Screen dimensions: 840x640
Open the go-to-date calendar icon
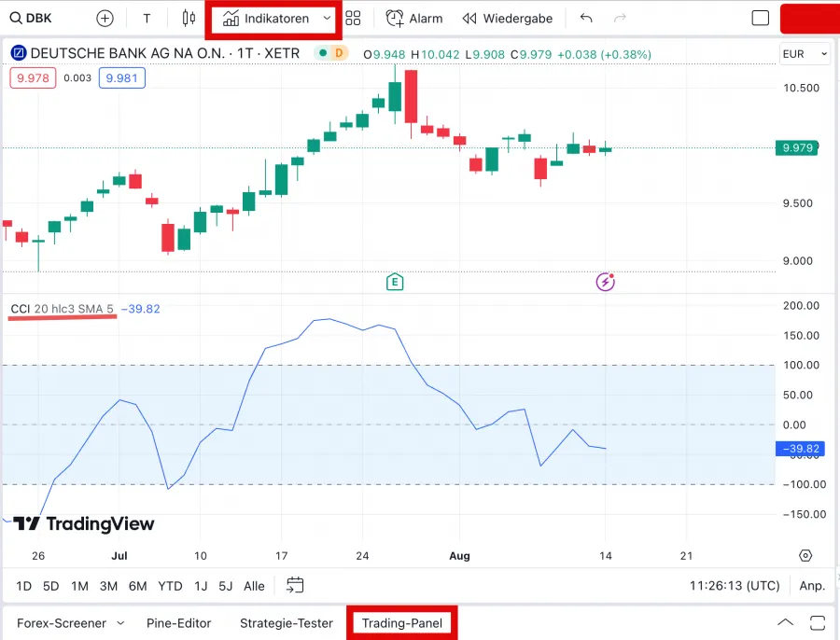coord(295,583)
